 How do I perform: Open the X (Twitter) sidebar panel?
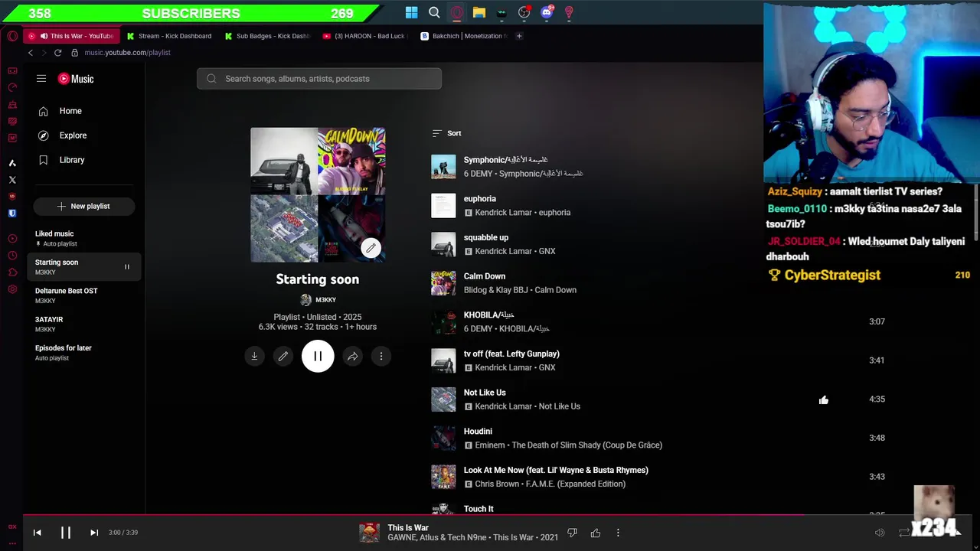pos(12,180)
